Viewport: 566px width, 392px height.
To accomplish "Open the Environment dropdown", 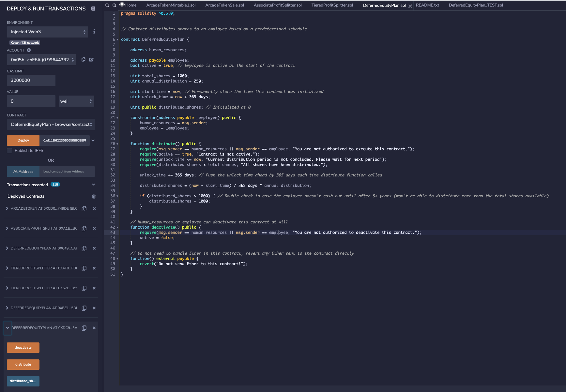I will [48, 32].
